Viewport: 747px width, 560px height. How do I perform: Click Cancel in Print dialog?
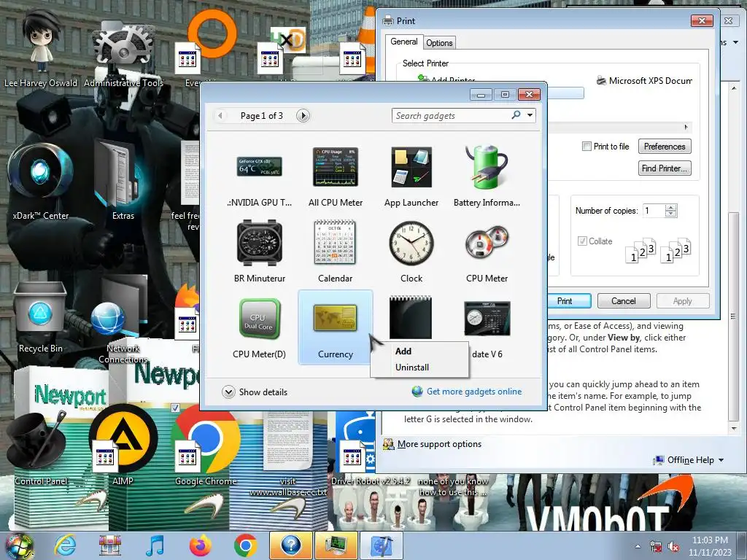pyautogui.click(x=624, y=301)
